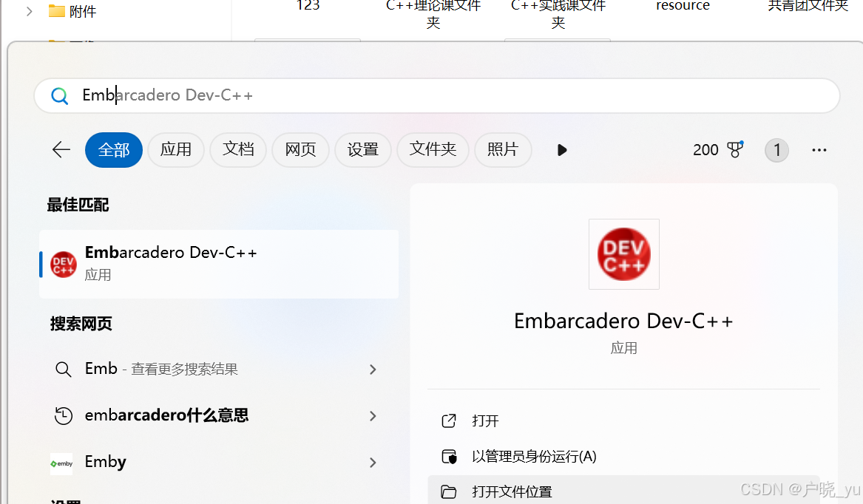
Task: Click the open external-link icon beside 打开
Action: 449,421
